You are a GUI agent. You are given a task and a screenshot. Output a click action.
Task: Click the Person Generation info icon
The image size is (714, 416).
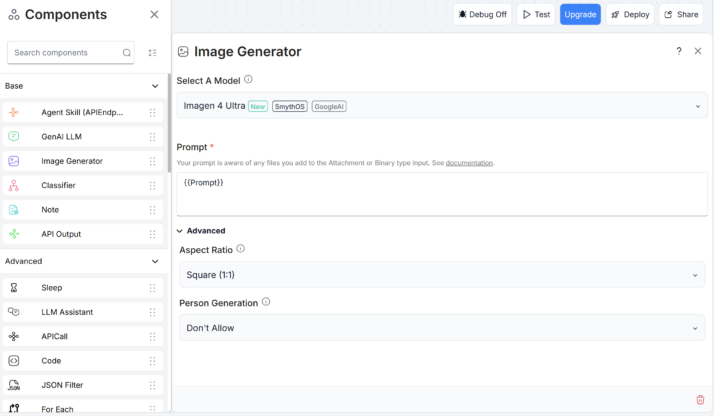click(266, 302)
